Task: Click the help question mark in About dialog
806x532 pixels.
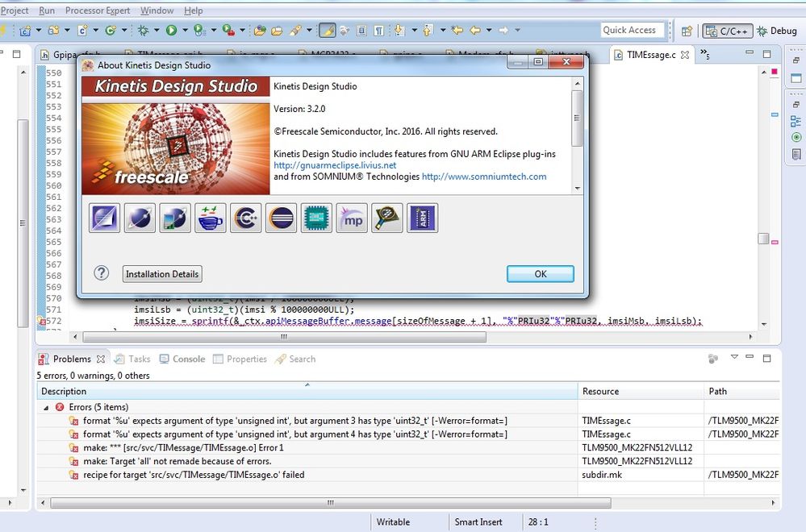Action: click(x=102, y=273)
